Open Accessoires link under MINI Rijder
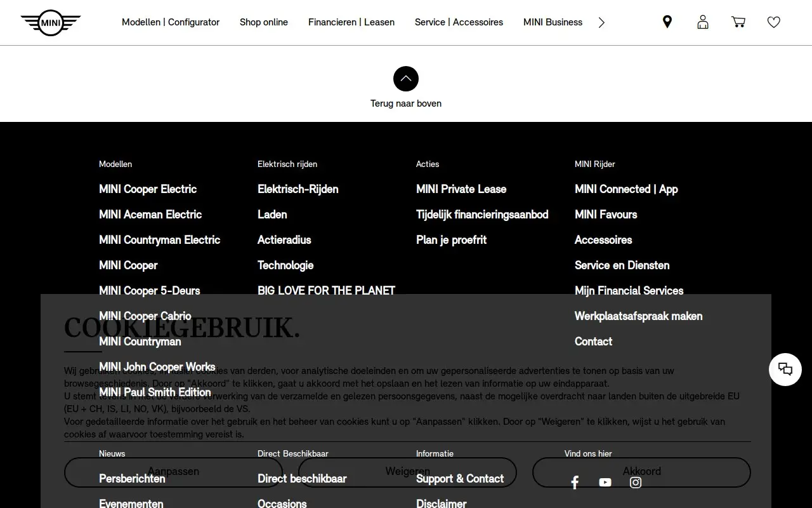The width and height of the screenshot is (812, 508). pos(603,240)
